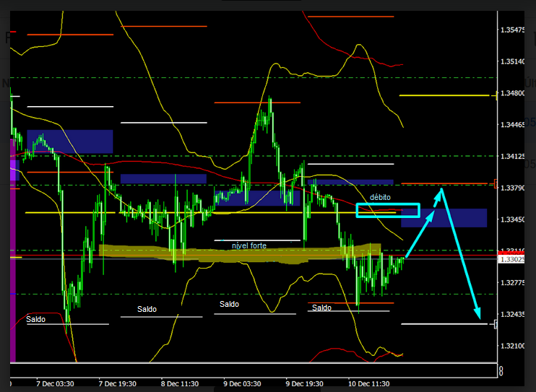Select the cyan arrowhead peaking near 1.33790
This screenshot has height=392, width=536.
439,191
